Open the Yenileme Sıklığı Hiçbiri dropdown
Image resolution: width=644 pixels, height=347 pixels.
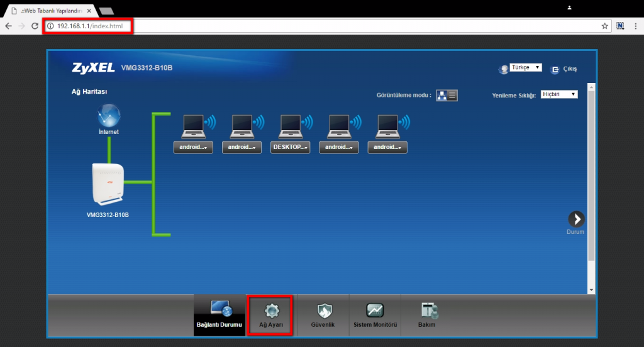click(559, 94)
